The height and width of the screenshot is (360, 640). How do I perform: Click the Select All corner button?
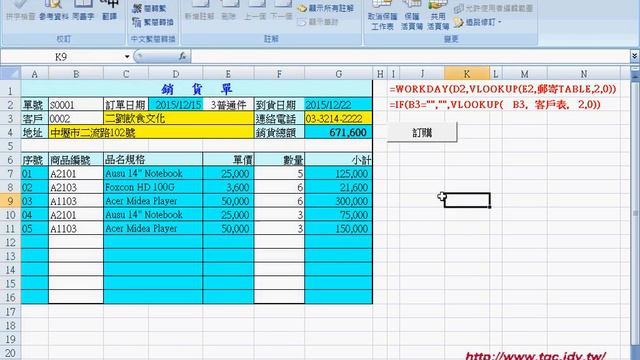point(10,74)
